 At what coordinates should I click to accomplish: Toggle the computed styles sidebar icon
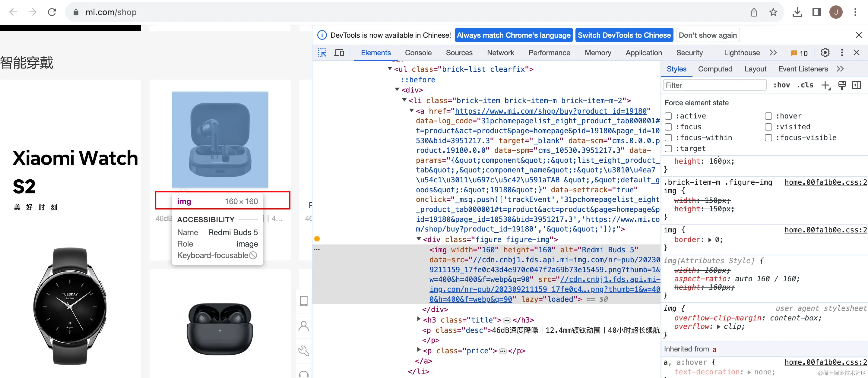tap(856, 85)
